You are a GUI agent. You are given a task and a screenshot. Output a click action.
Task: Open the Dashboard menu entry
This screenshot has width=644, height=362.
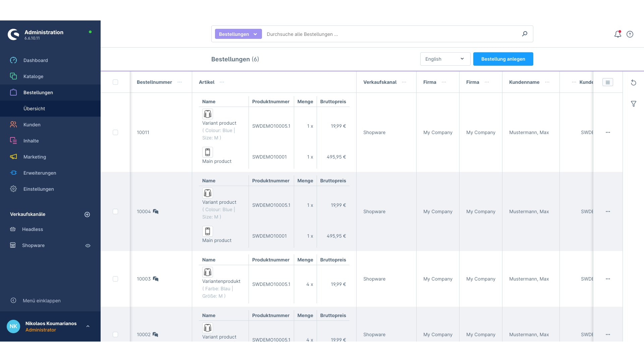click(x=36, y=60)
